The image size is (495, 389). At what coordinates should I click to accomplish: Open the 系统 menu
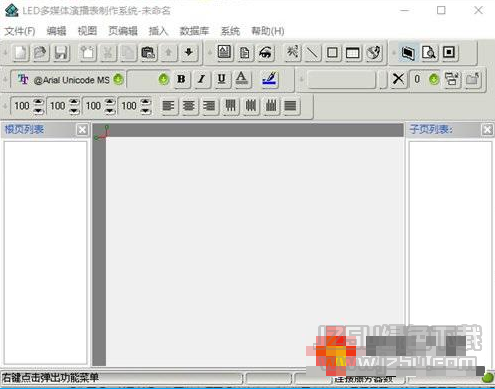230,31
